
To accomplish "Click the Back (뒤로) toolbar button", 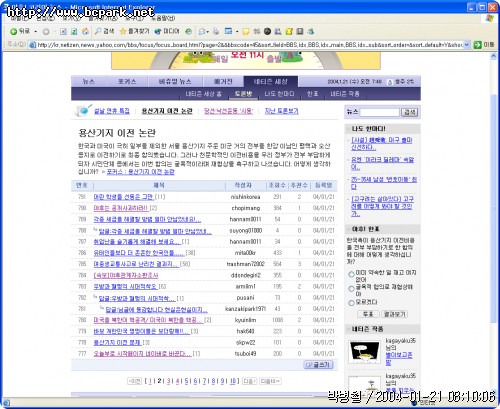I will [19, 31].
